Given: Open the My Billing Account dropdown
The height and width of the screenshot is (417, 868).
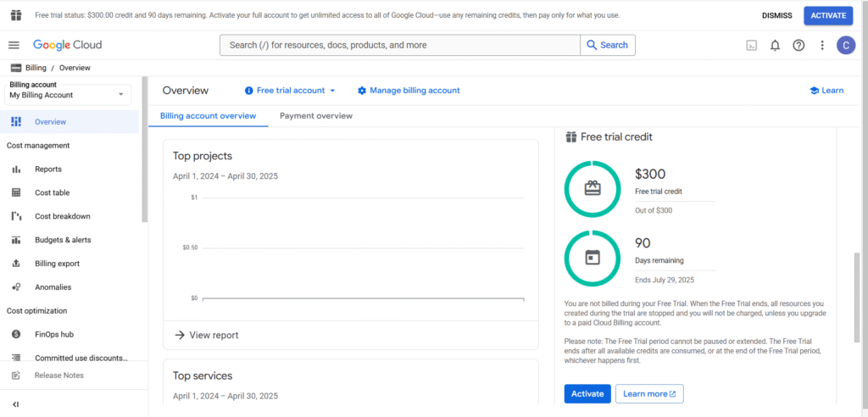Looking at the screenshot, I should (x=68, y=95).
